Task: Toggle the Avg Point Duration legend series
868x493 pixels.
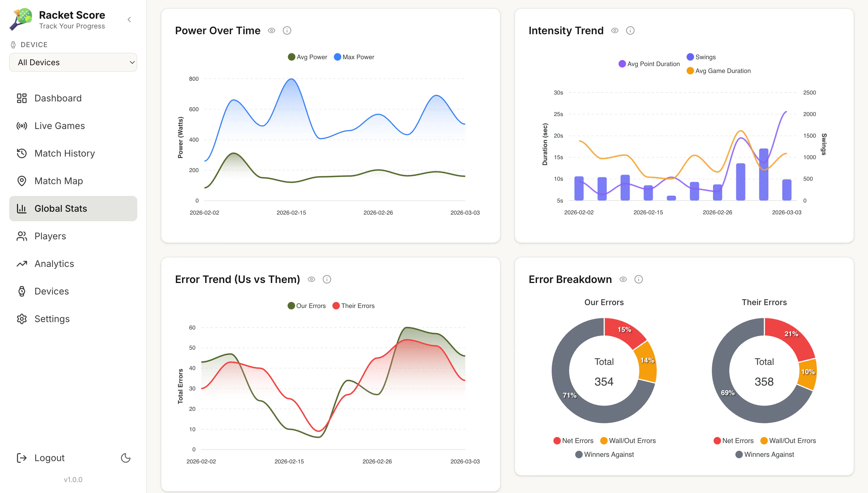Action: click(x=649, y=64)
